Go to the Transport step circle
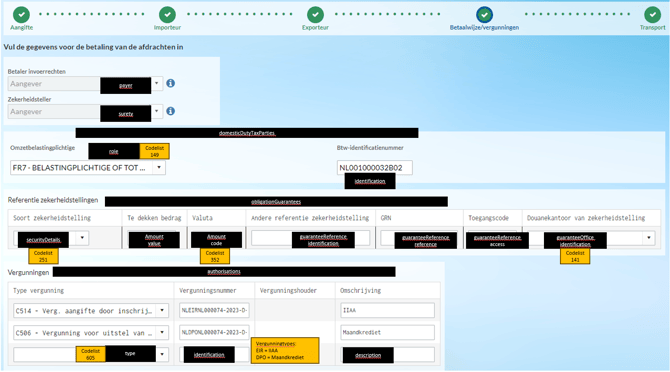 coord(652,15)
